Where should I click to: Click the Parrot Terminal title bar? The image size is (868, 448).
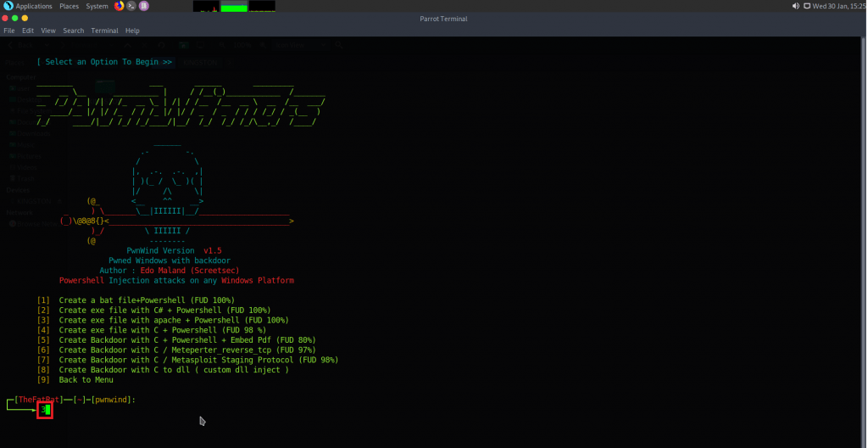[x=443, y=19]
